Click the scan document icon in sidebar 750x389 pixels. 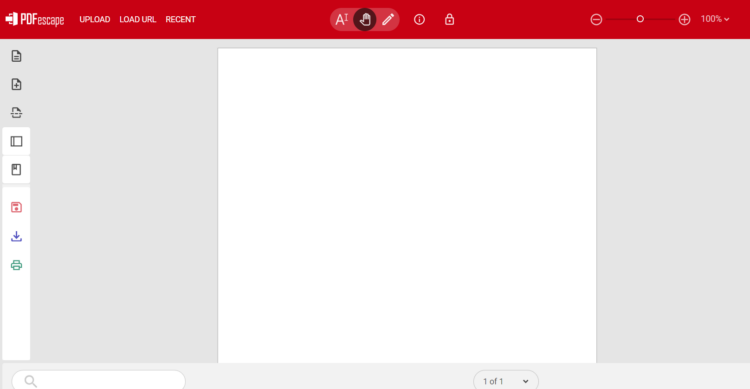(16, 112)
